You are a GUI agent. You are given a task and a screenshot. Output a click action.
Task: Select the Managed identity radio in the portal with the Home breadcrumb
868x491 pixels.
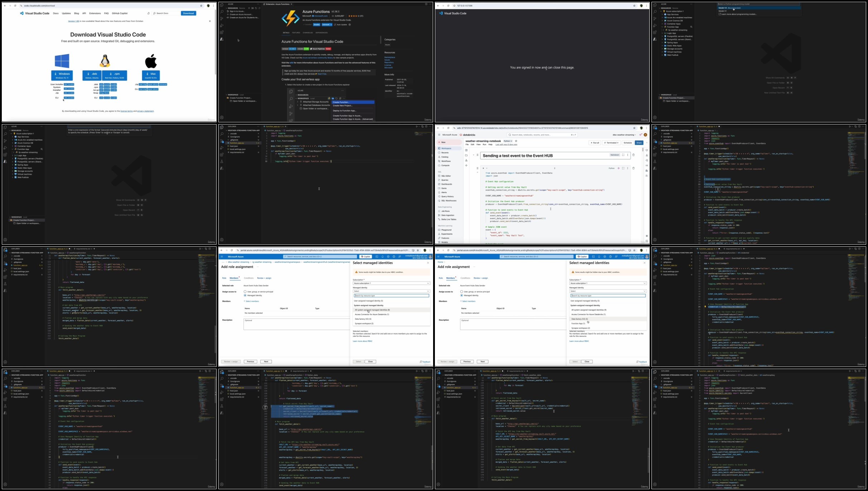(x=462, y=295)
